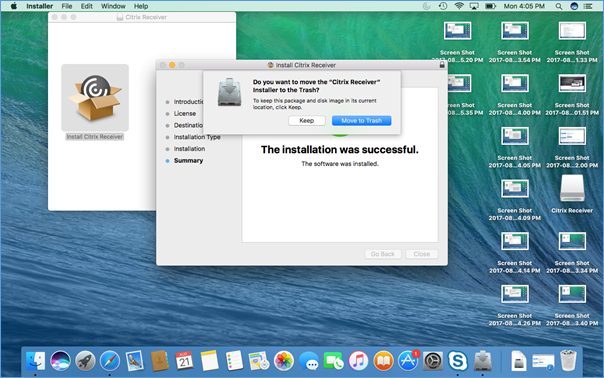Select screenshot file ending 3.34 PM
This screenshot has width=604, height=378.
(x=572, y=241)
